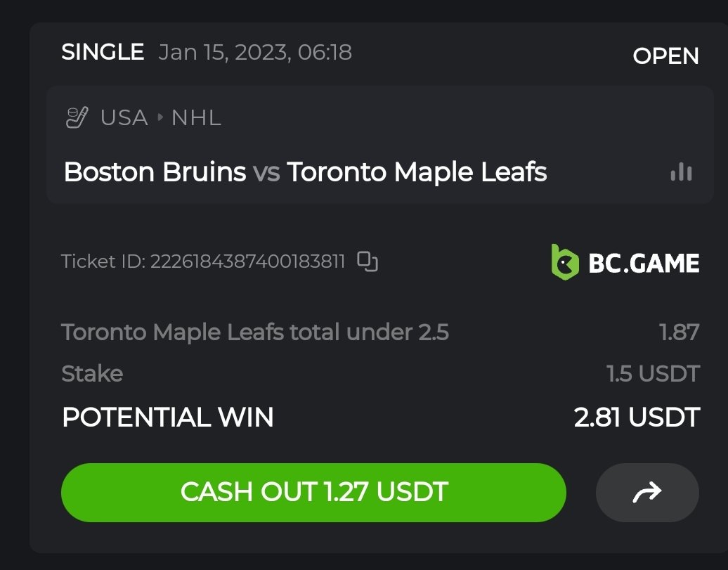This screenshot has height=570, width=728.
Task: Click the 1.5 USDT stake amount
Action: point(653,373)
